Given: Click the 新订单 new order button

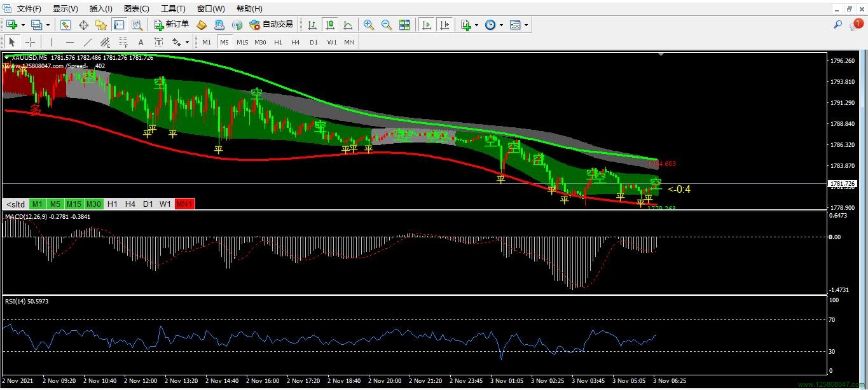Looking at the screenshot, I should 172,25.
